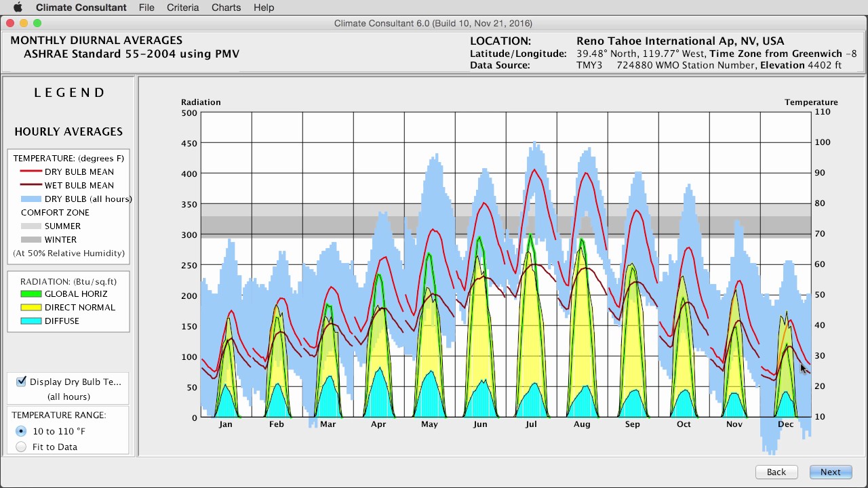Click the Dec month label

click(785, 424)
